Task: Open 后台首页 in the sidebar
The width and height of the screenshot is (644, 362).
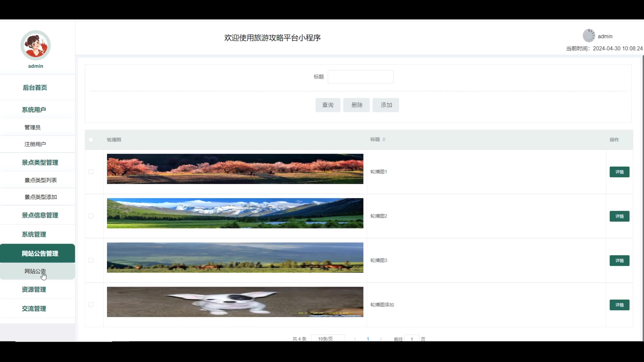Action: [35, 87]
